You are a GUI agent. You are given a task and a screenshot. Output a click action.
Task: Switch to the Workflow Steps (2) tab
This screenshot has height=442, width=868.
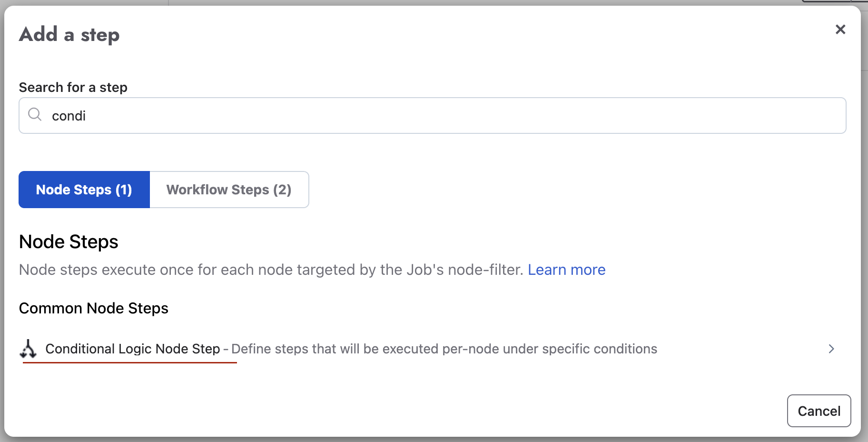click(x=229, y=190)
